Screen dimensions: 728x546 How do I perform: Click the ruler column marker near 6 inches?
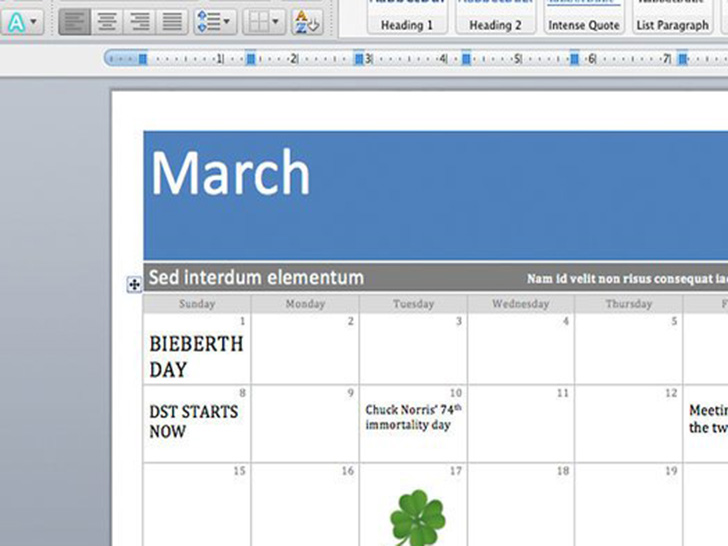click(574, 59)
